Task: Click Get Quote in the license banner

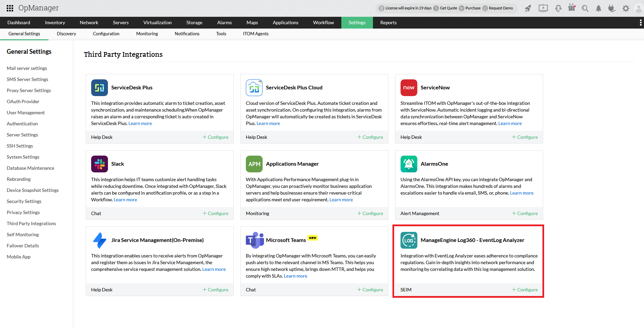Action: [x=448, y=8]
